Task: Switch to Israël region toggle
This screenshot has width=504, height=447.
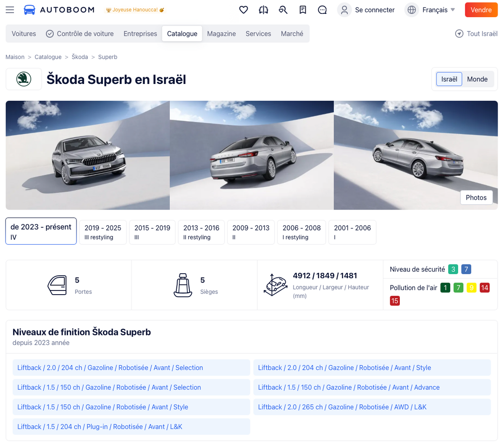Action: coord(449,79)
